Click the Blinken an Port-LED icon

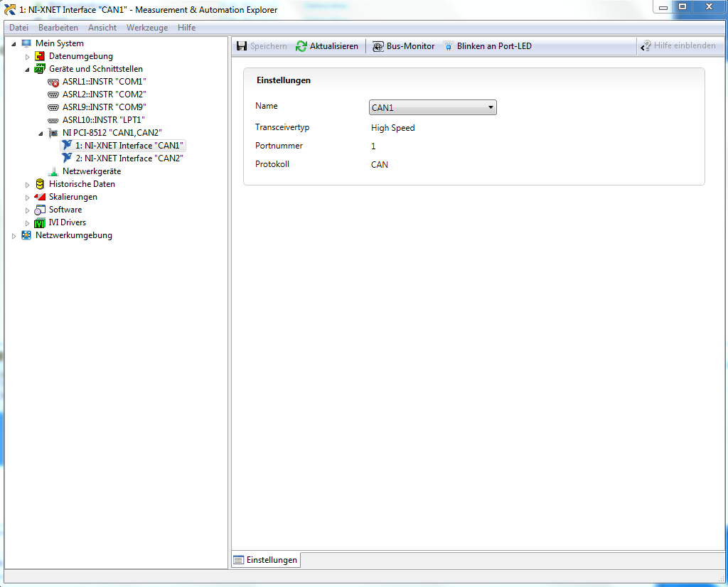449,46
